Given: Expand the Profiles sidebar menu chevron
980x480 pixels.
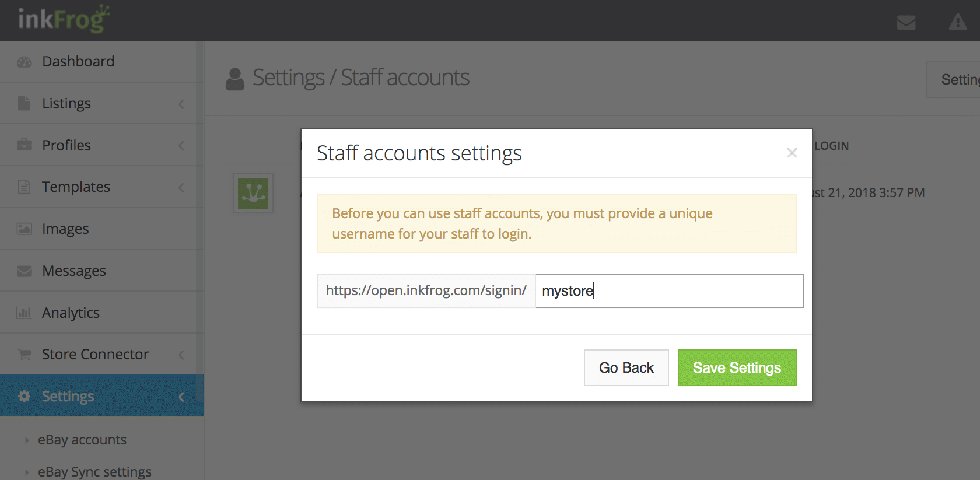Looking at the screenshot, I should (x=181, y=146).
